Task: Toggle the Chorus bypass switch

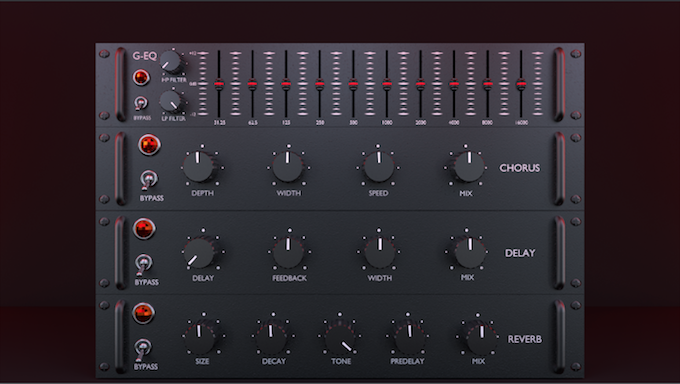Action: click(x=149, y=180)
